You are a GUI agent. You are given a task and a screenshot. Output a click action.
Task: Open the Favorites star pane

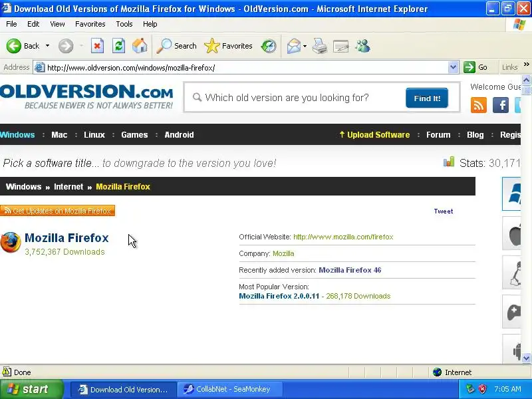point(228,46)
